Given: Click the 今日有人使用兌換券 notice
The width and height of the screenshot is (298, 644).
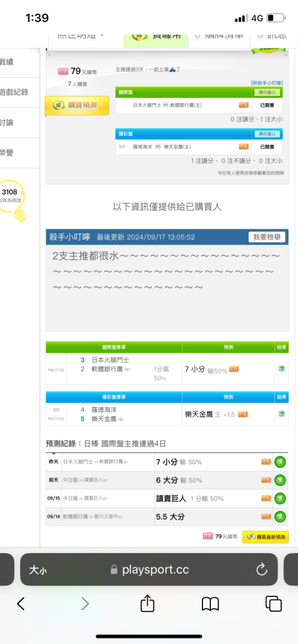Looking at the screenshot, I should tap(251, 173).
